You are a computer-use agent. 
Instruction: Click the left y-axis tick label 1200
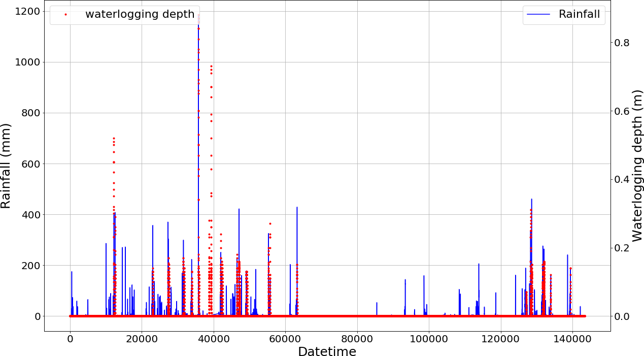click(27, 12)
